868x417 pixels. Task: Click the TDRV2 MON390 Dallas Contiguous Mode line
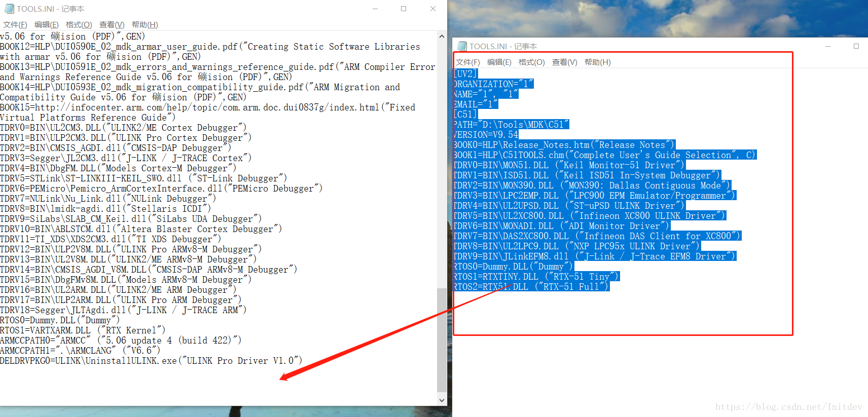click(x=592, y=185)
